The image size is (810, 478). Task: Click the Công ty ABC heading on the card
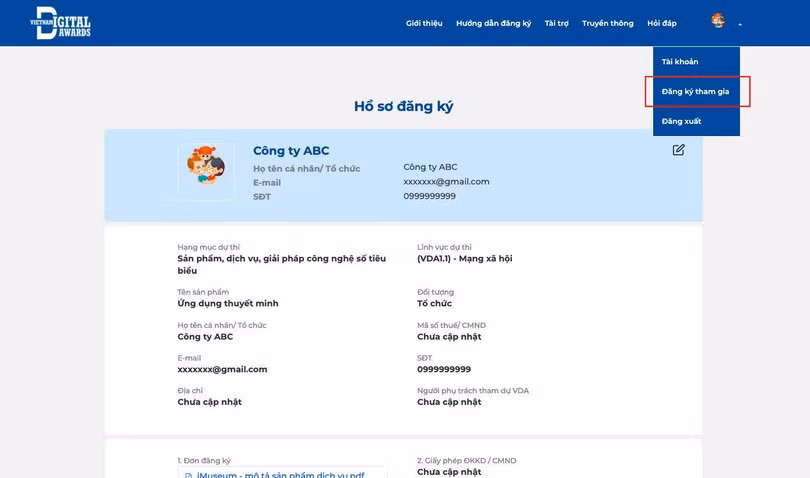[x=291, y=151]
